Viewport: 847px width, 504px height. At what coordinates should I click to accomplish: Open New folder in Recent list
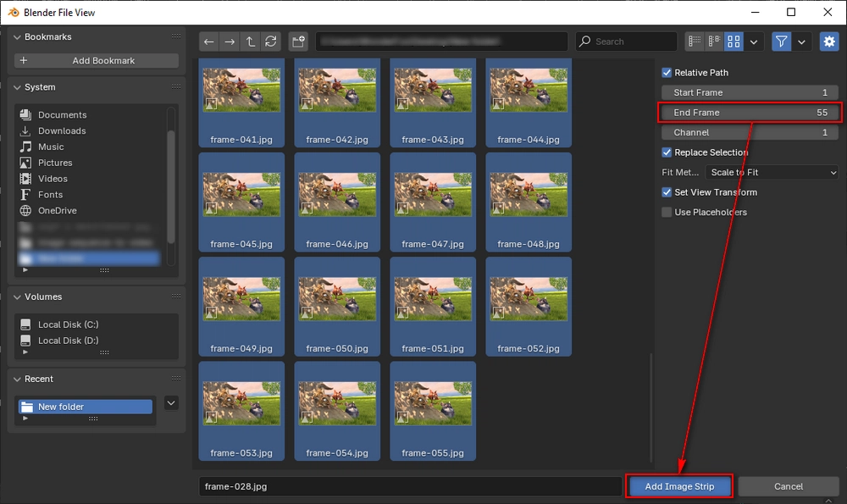86,407
